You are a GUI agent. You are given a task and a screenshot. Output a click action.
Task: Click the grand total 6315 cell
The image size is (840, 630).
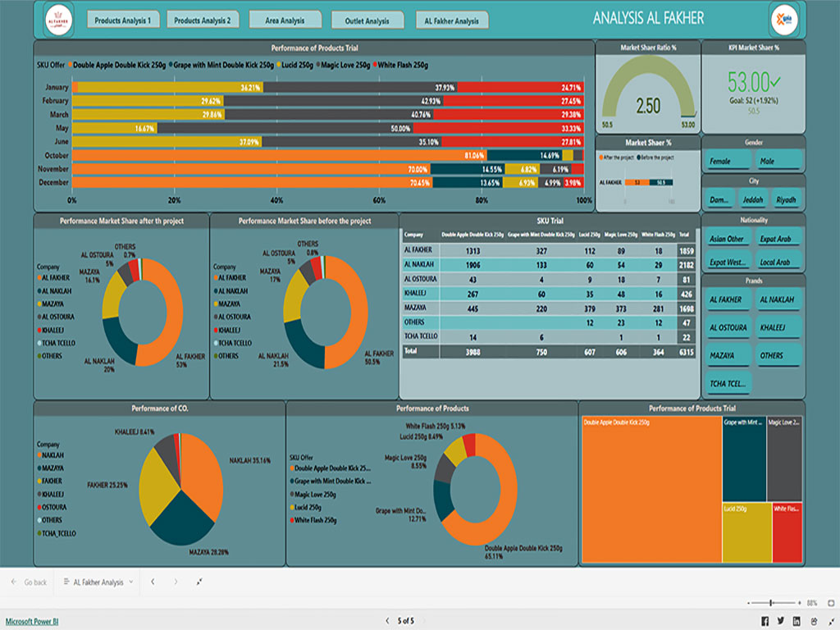[687, 352]
